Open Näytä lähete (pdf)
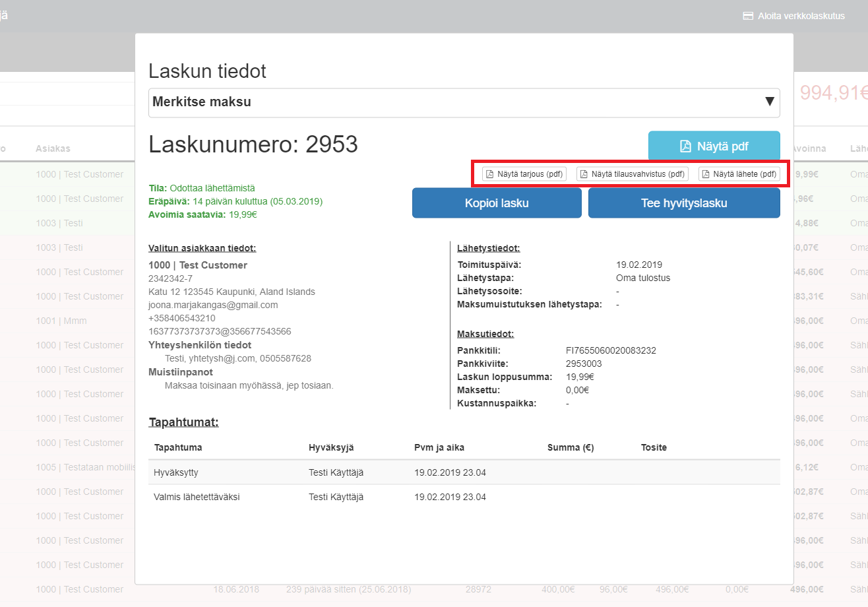868x607 pixels. point(739,174)
